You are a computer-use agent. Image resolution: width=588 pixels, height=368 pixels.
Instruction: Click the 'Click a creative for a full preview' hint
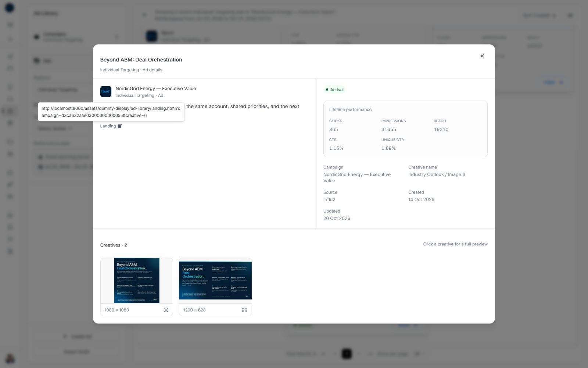455,244
